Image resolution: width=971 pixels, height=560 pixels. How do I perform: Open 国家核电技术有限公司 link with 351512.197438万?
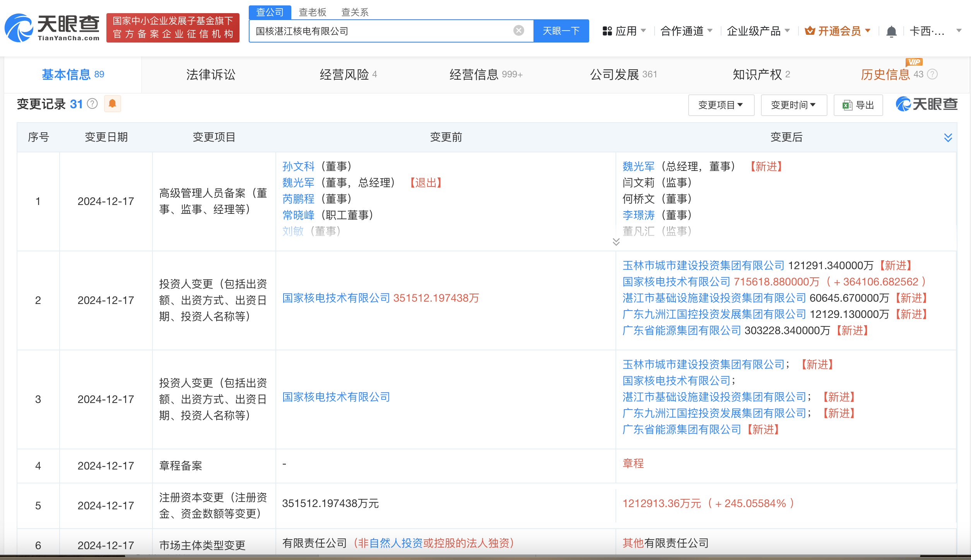pyautogui.click(x=336, y=298)
